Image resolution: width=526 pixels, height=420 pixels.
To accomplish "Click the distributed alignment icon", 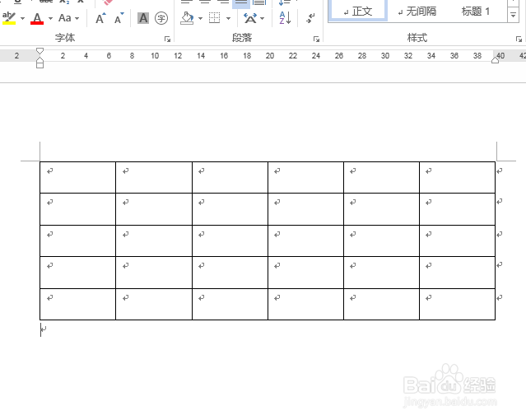I will pyautogui.click(x=259, y=2).
